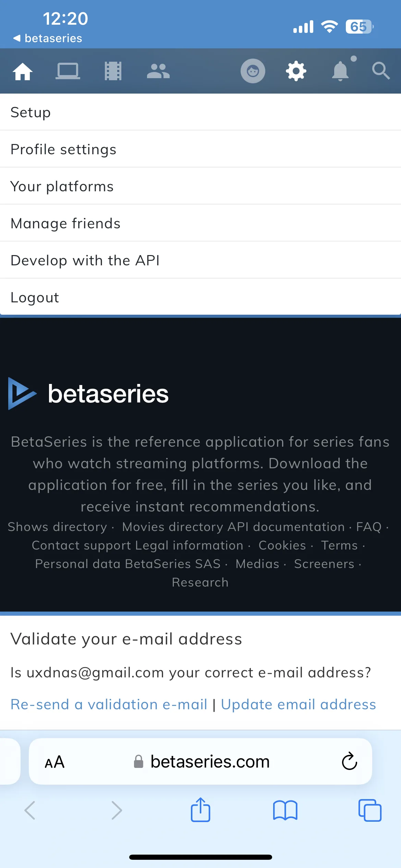Open the notifications bell

coord(340,71)
